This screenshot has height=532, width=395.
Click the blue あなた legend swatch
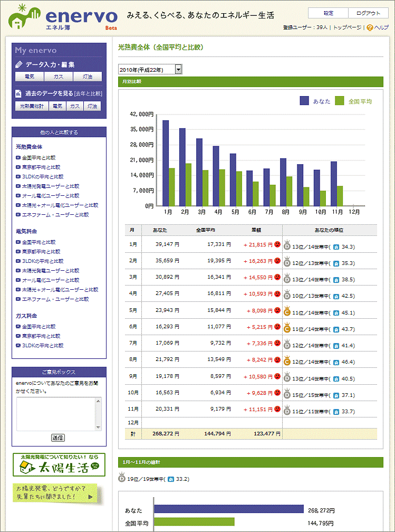coord(304,101)
